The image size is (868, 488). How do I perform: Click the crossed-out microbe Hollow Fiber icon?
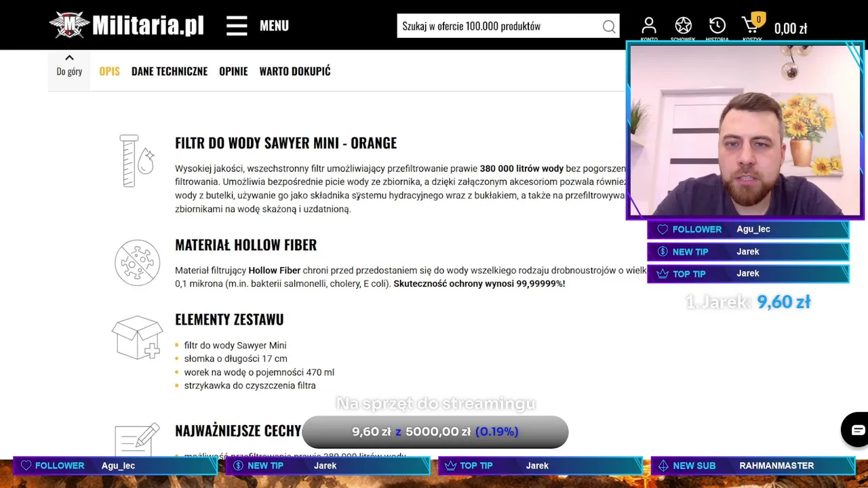[x=137, y=262]
